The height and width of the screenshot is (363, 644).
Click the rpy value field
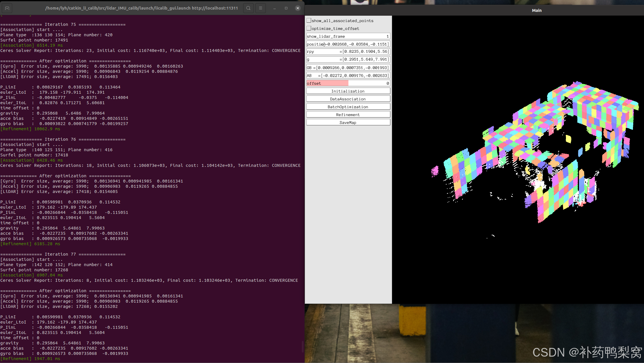click(348, 52)
